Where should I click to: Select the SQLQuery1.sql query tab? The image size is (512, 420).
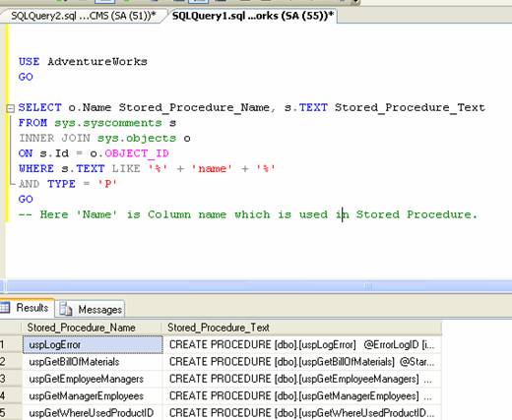pos(252,16)
